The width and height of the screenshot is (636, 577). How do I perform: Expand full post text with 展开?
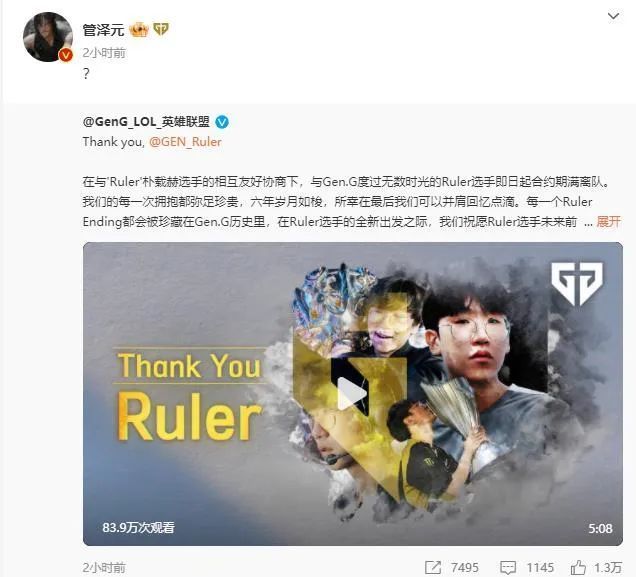pyautogui.click(x=608, y=221)
